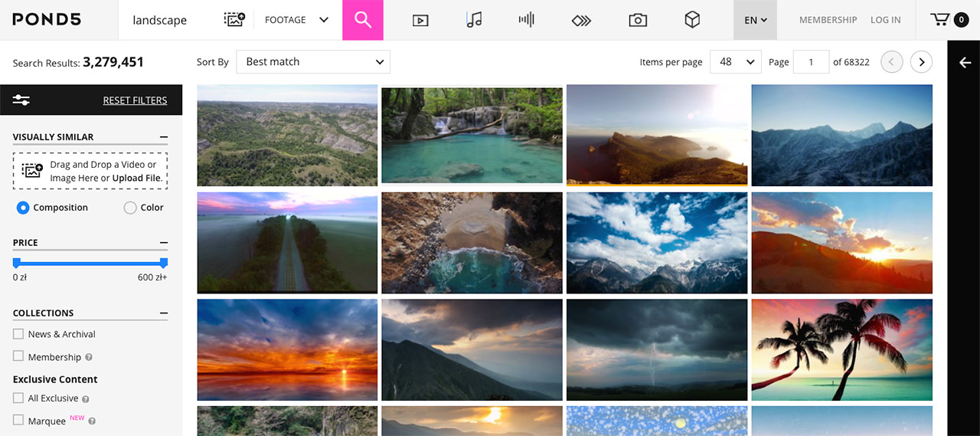980x436 pixels.
Task: Go to the next results page
Action: 921,62
